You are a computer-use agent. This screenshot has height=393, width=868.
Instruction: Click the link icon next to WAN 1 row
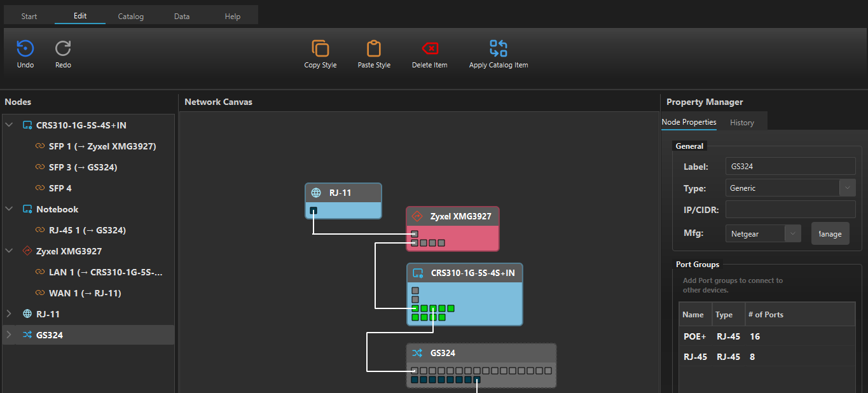click(40, 293)
